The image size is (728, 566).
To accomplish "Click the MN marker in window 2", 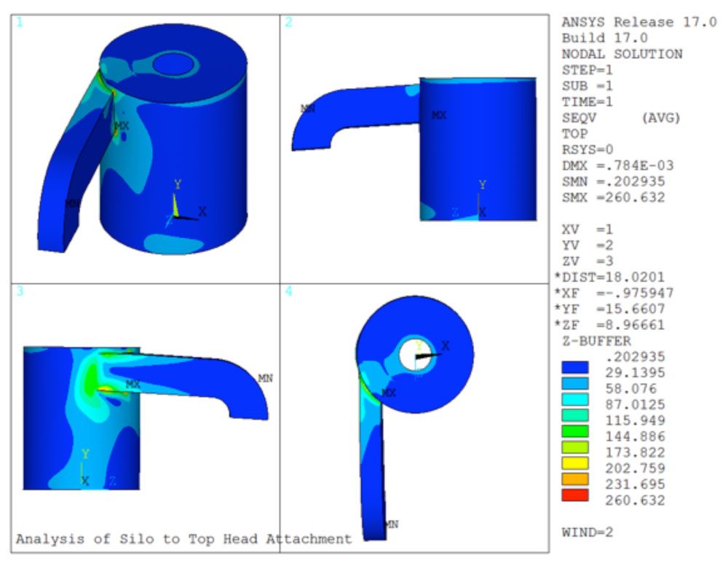I will pyautogui.click(x=307, y=109).
